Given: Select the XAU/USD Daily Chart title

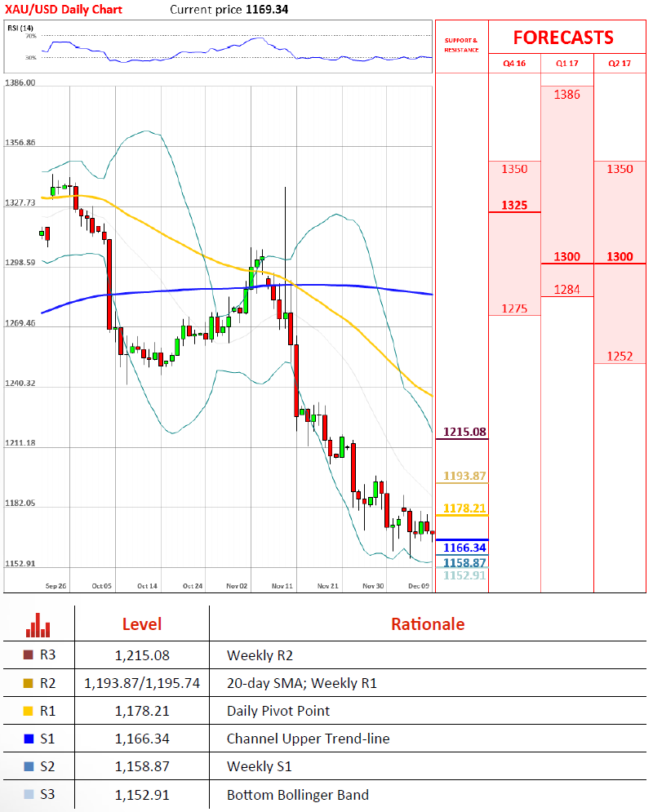Looking at the screenshot, I should tap(64, 9).
